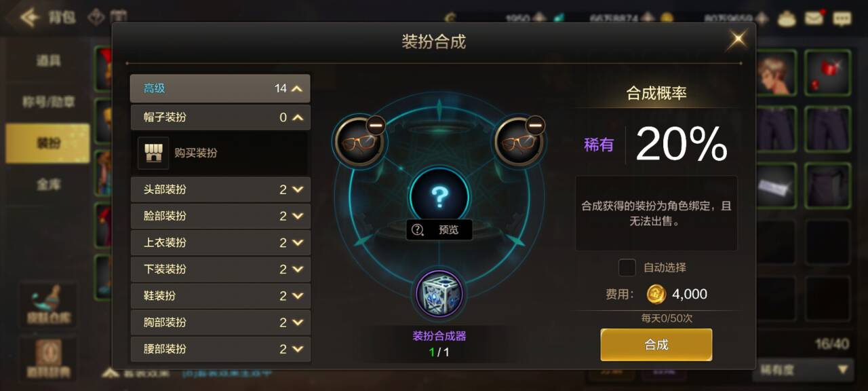868x391 pixels.
Task: Enable the 自动选择 checkbox
Action: coord(627,267)
